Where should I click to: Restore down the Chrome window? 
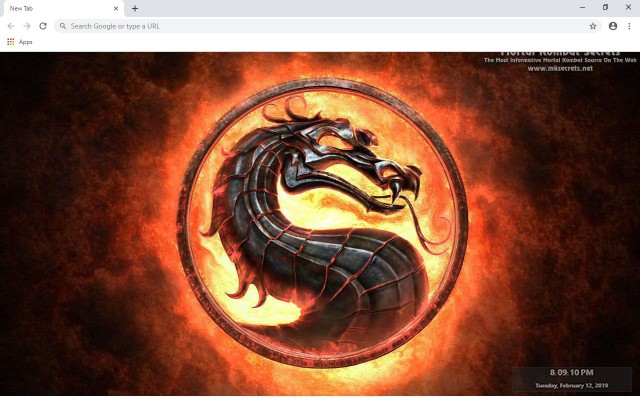605,7
